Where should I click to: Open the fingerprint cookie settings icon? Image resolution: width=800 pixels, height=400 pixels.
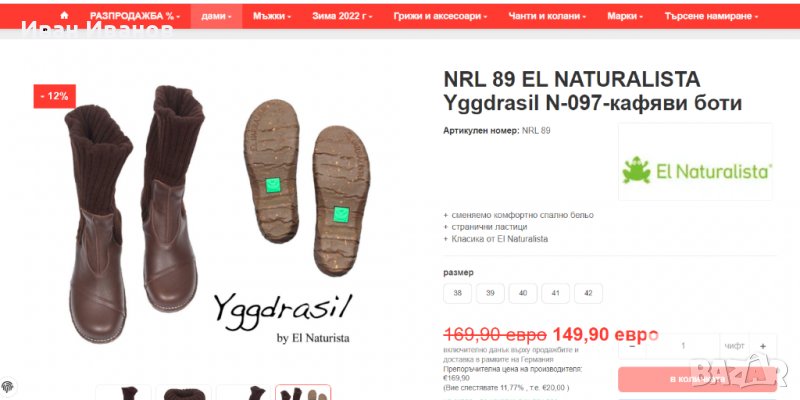click(7, 386)
